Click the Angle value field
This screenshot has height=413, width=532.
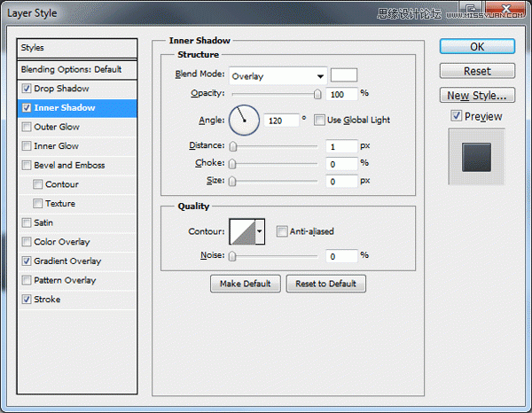coord(281,121)
